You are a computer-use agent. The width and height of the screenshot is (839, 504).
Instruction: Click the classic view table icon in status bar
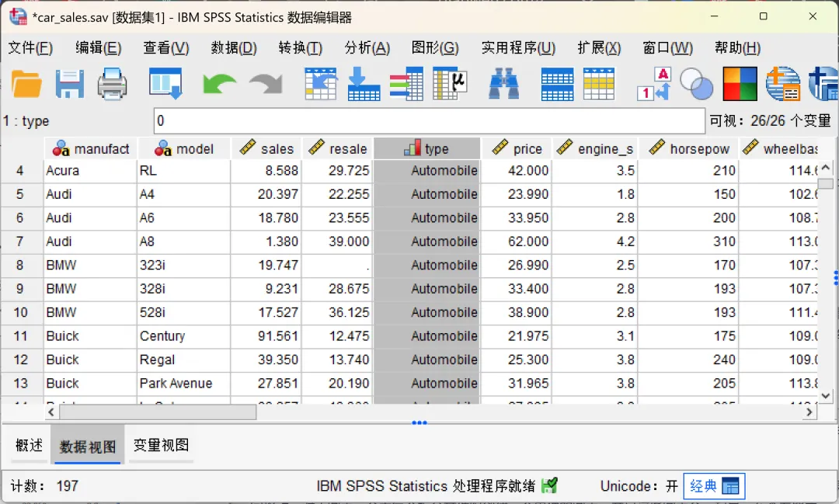pyautogui.click(x=730, y=486)
